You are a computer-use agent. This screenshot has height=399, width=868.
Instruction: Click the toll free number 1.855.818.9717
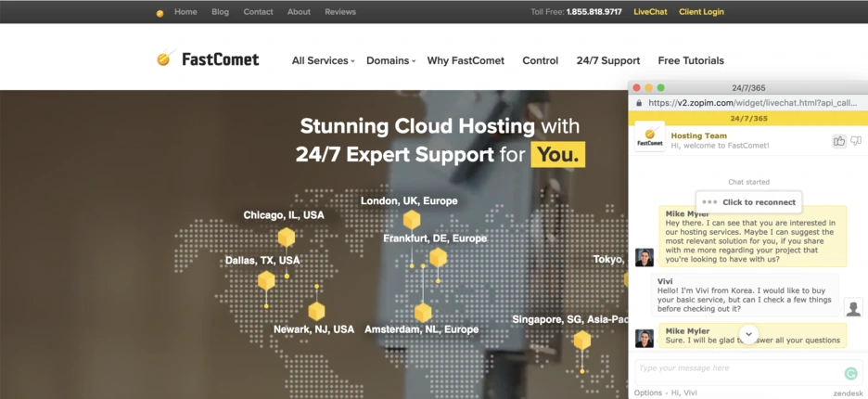click(594, 12)
